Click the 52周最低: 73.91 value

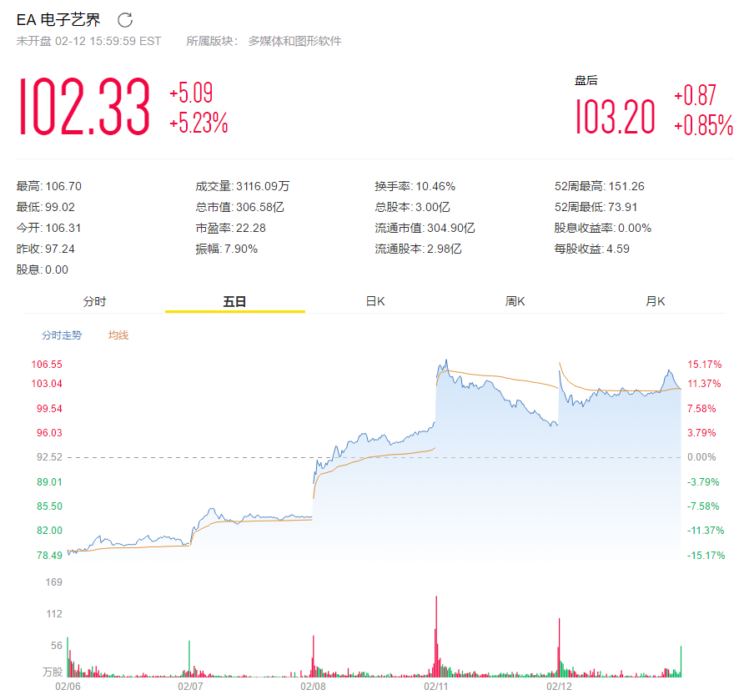coord(596,207)
